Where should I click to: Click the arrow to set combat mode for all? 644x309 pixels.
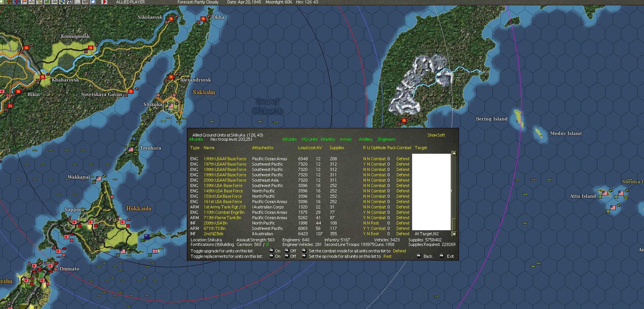[x=304, y=251]
